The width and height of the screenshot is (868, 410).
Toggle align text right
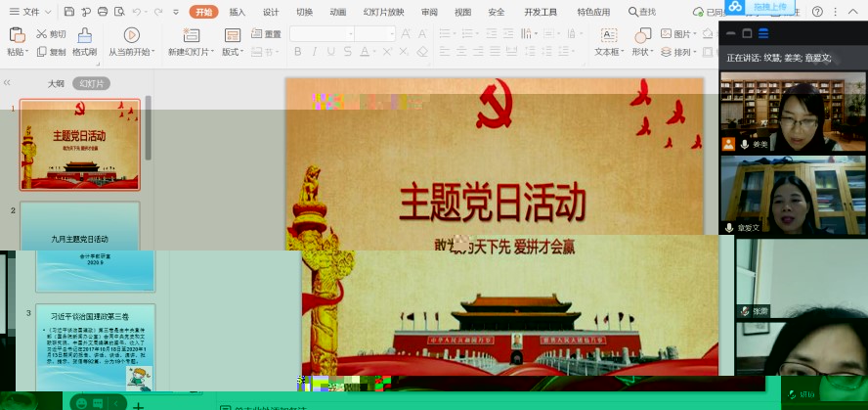pyautogui.click(x=478, y=52)
